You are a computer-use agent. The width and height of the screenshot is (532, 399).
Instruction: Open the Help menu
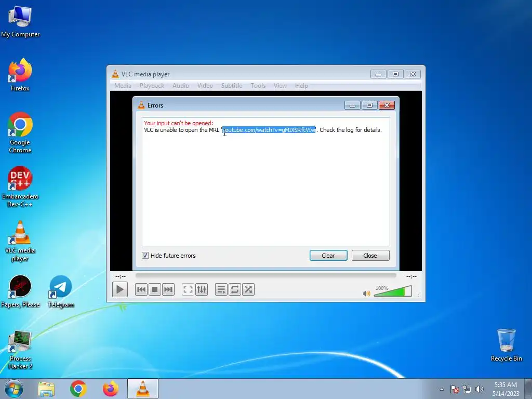301,86
